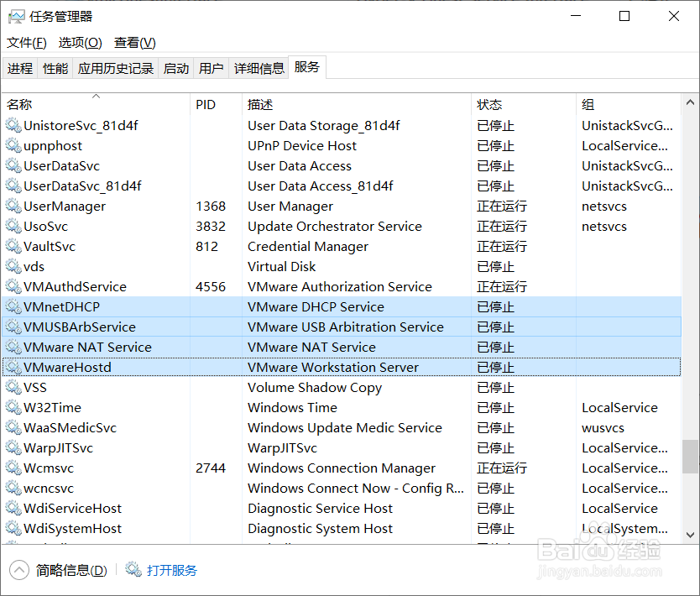Open the 文件(F) menu

point(27,43)
